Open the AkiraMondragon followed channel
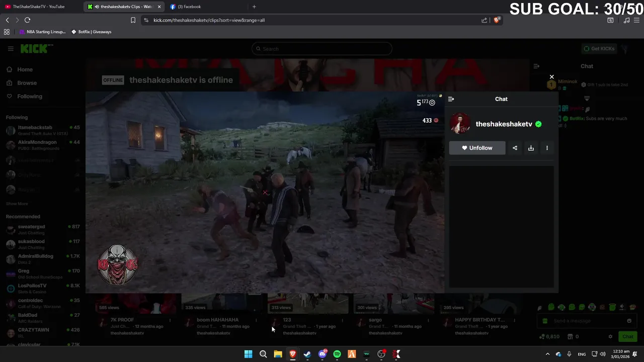 click(x=43, y=145)
